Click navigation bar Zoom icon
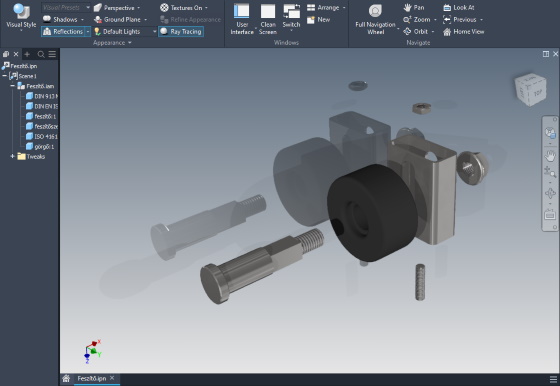Screen dimensions: 560x386 tap(550, 172)
